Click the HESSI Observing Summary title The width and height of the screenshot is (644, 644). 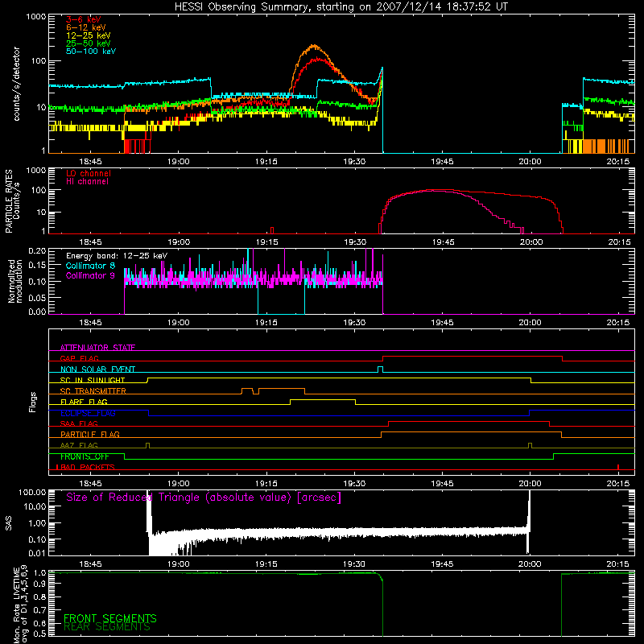341,7
